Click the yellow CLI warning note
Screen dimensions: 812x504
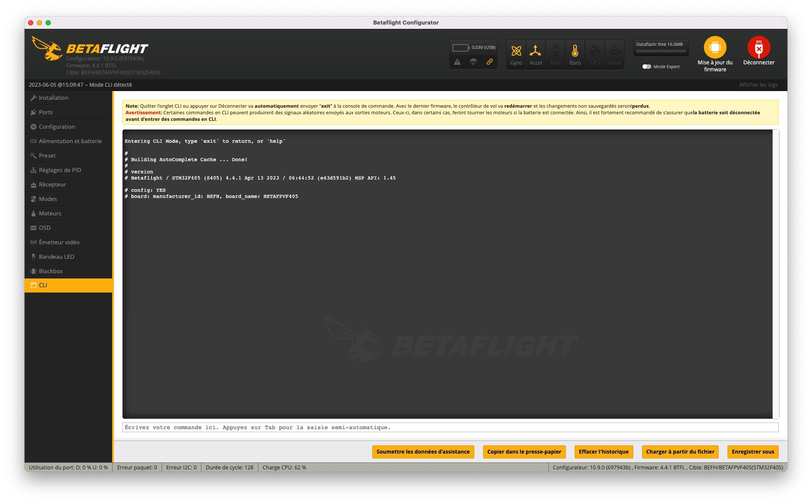(450, 113)
